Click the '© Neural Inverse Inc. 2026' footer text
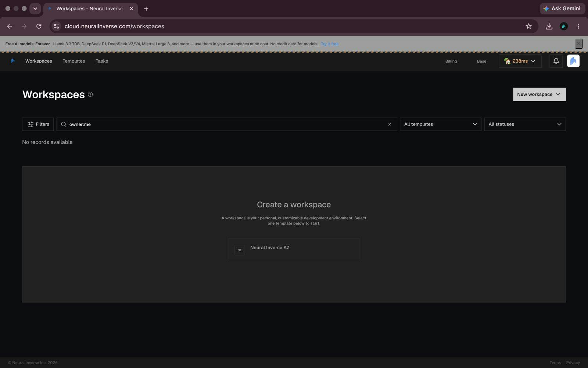 (x=33, y=362)
